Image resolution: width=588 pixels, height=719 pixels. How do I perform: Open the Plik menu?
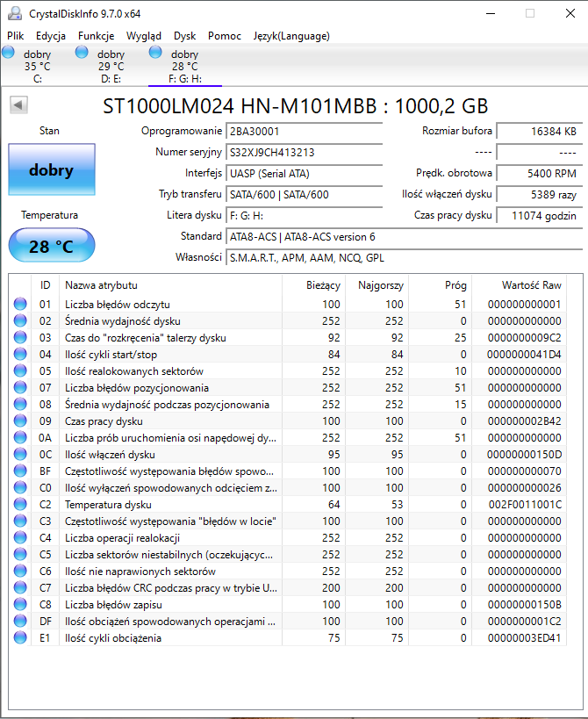pyautogui.click(x=16, y=36)
